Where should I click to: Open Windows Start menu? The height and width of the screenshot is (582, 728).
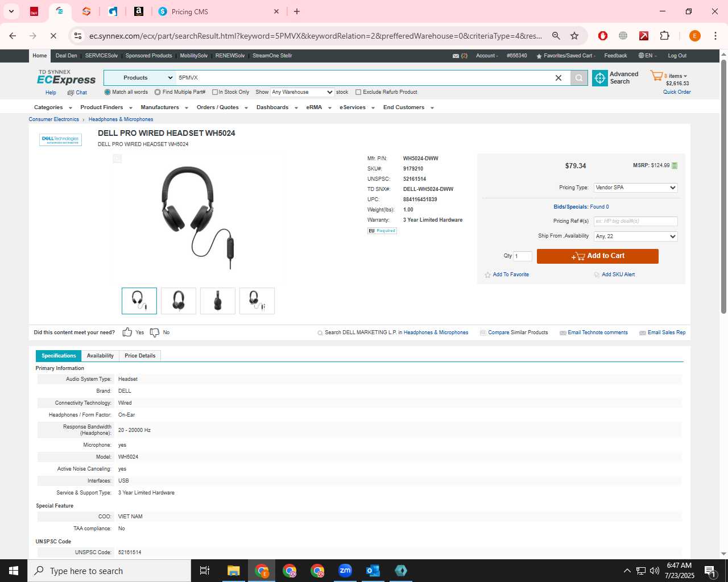tap(14, 571)
